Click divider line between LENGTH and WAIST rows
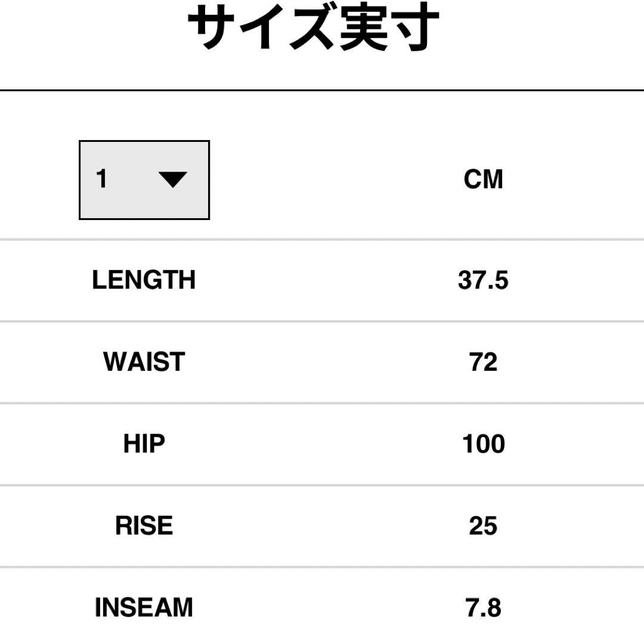Screen dimensions: 644x644 322,321
